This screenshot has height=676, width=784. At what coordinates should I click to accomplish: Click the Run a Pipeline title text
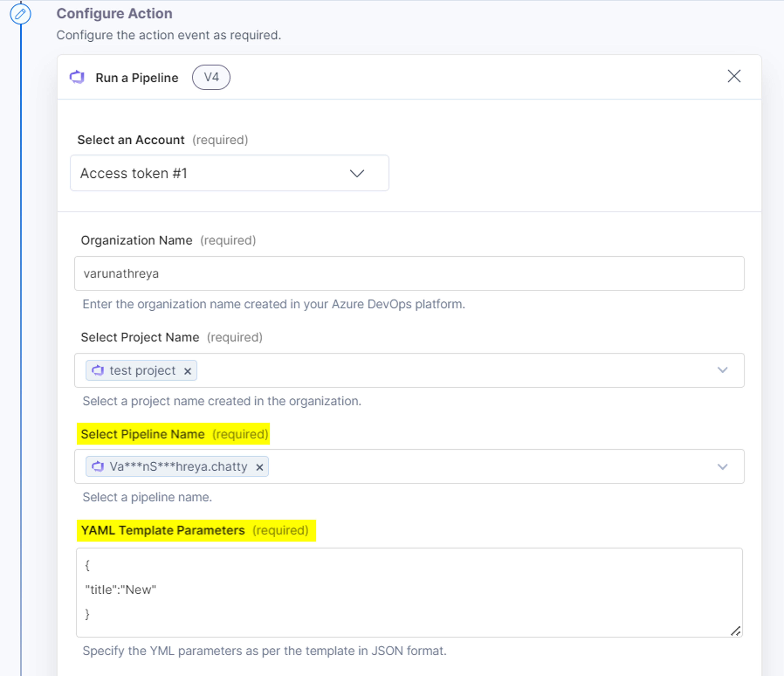137,78
